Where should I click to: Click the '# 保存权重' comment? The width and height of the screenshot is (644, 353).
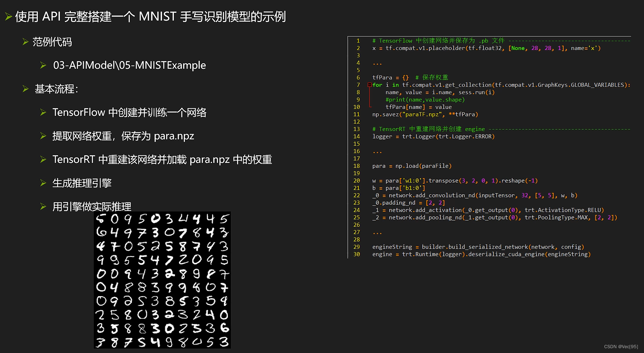[x=432, y=78]
